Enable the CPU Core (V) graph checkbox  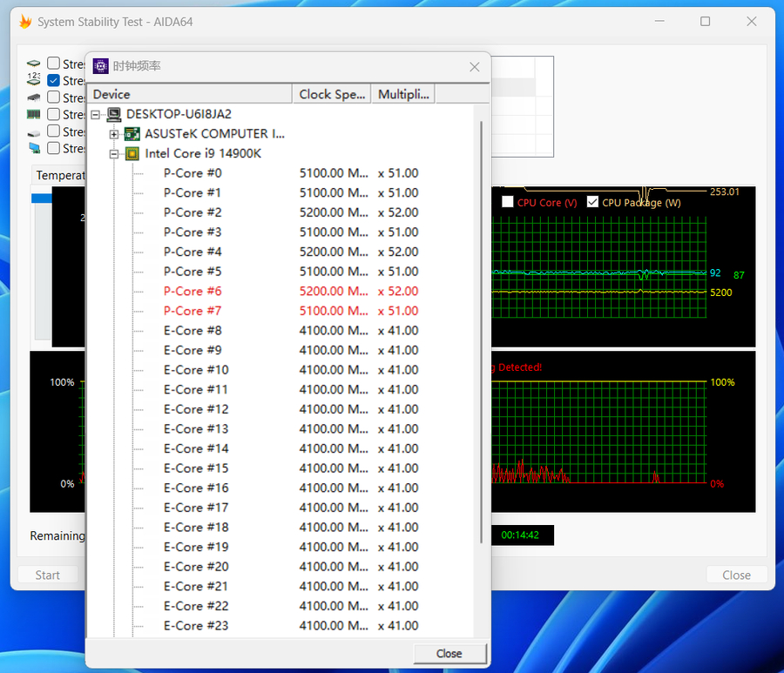click(x=508, y=202)
